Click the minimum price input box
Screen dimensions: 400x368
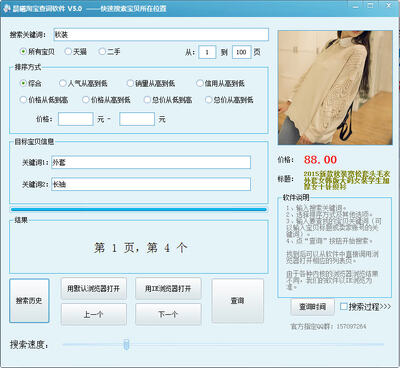click(76, 119)
